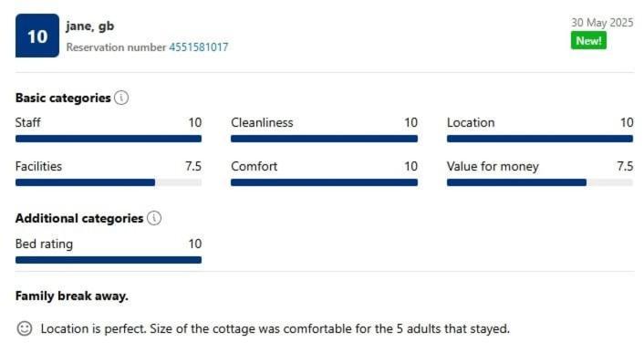Click the Cleanliness rating bar
The image size is (644, 353).
pyautogui.click(x=324, y=139)
